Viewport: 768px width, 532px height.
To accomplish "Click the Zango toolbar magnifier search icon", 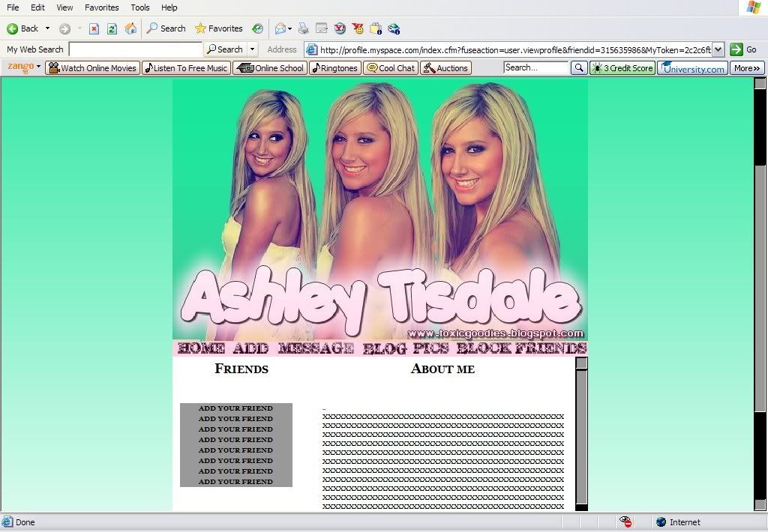I will coord(579,68).
